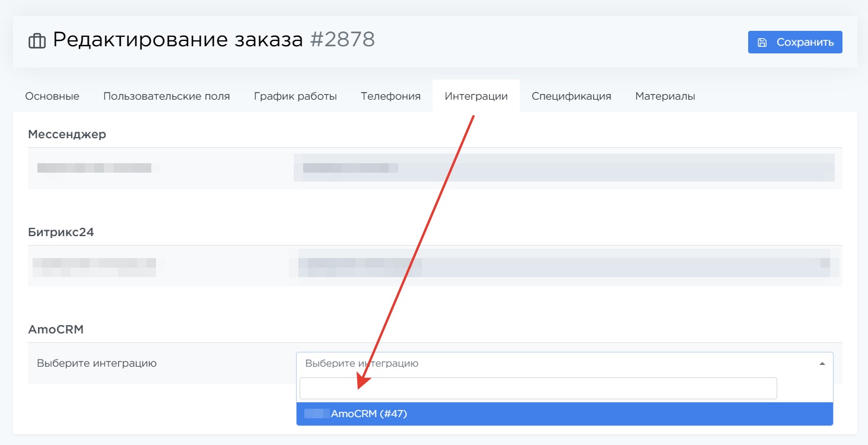Go to the График работы tab
Screen dimensions: 868x445
[x=295, y=96]
